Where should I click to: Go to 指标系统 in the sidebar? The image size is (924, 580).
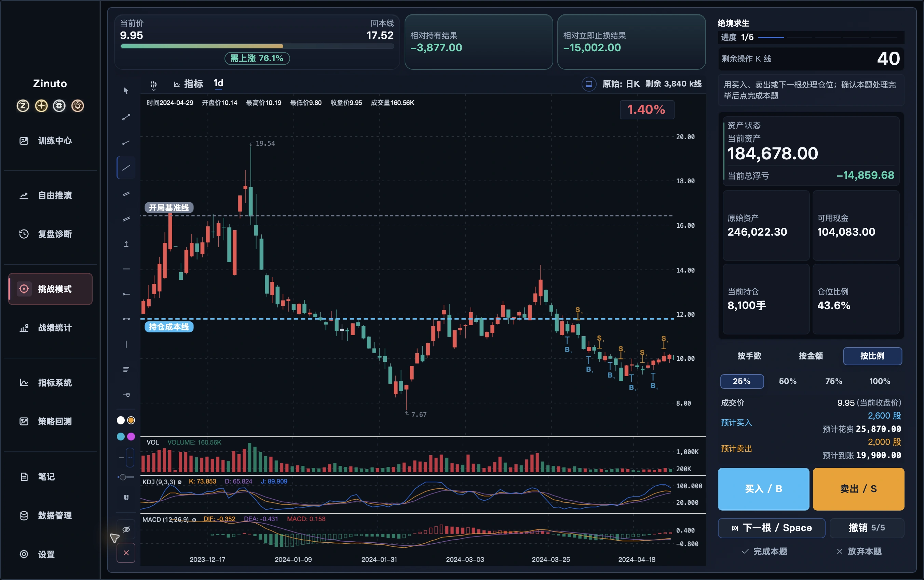click(x=50, y=383)
